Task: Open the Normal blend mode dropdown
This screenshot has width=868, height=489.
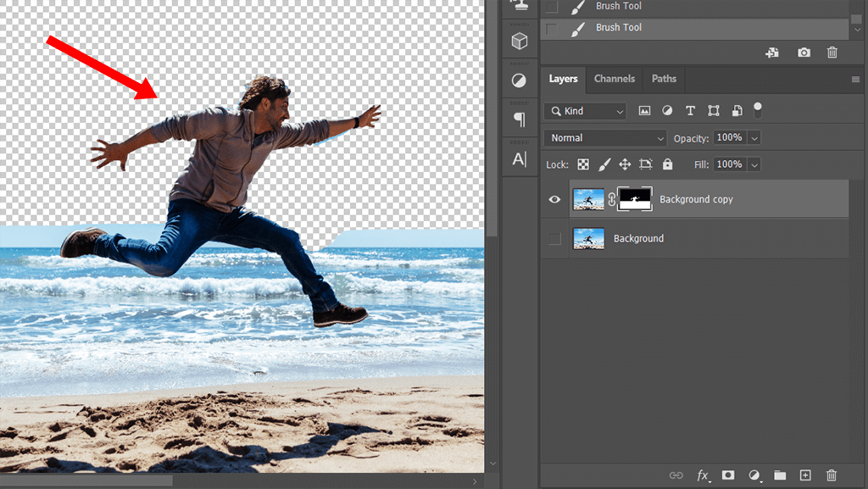Action: click(605, 138)
